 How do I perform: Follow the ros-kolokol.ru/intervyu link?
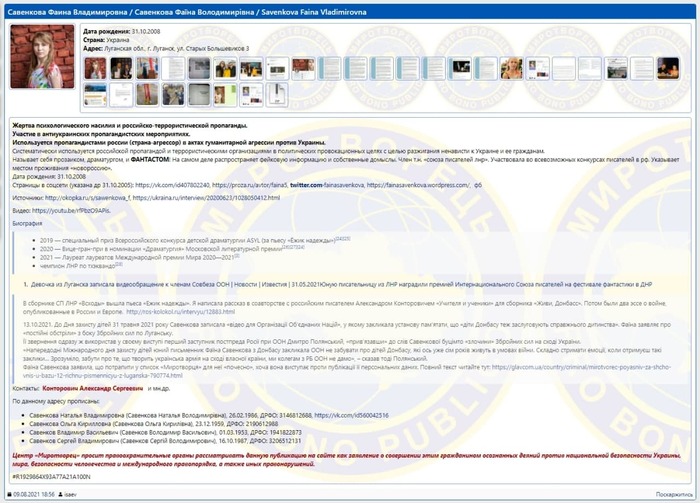(x=180, y=312)
